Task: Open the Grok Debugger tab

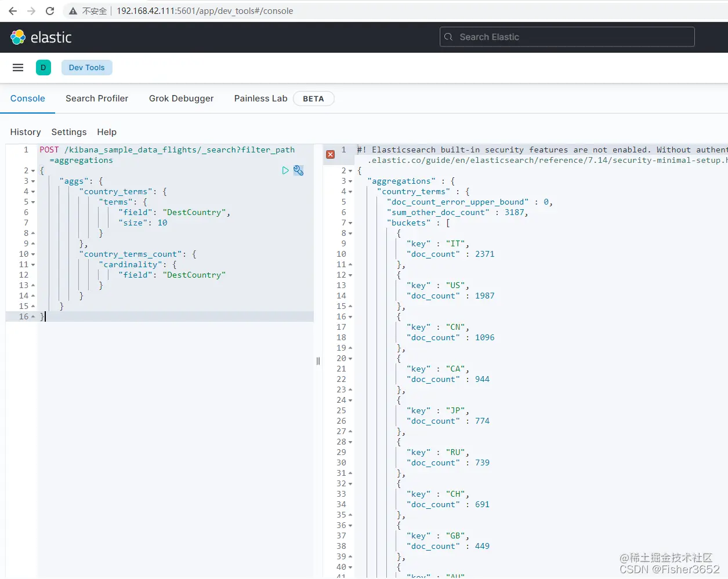Action: pyautogui.click(x=181, y=99)
